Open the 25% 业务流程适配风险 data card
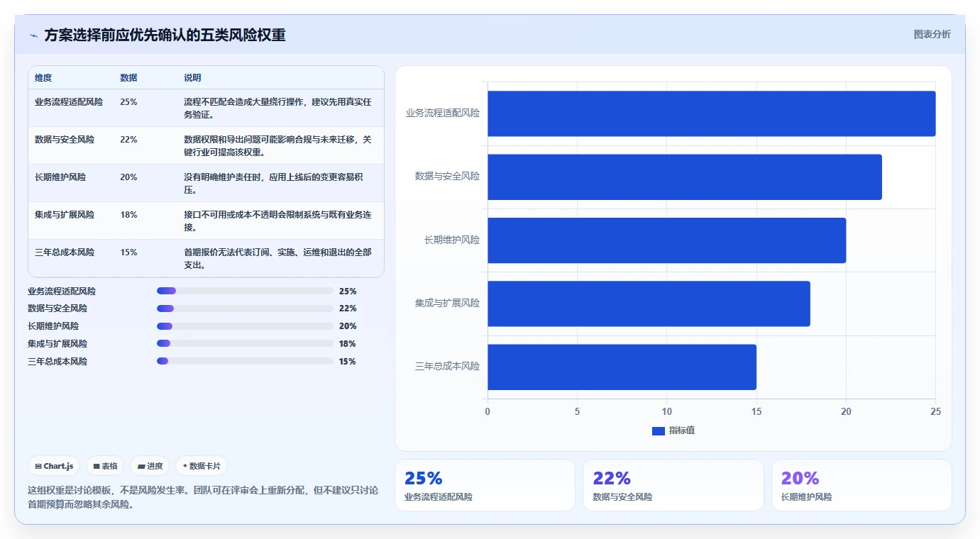 point(485,485)
